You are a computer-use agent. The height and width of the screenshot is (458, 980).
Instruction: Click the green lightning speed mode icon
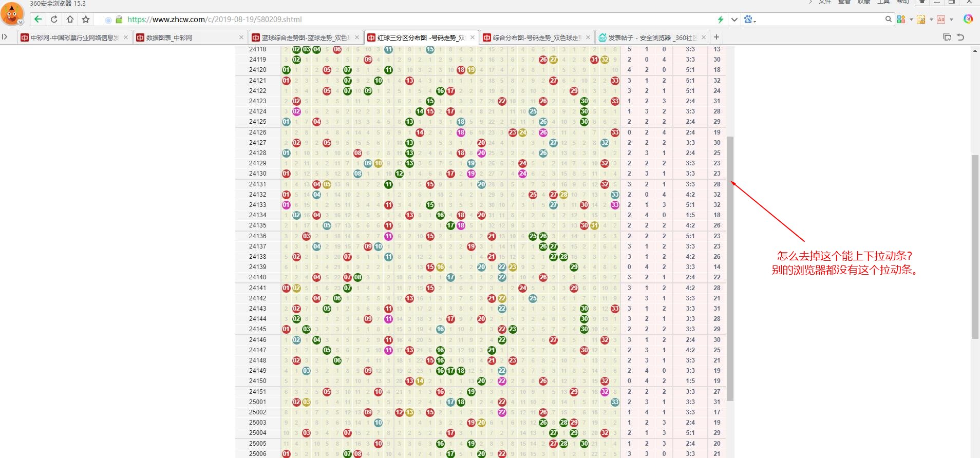720,20
